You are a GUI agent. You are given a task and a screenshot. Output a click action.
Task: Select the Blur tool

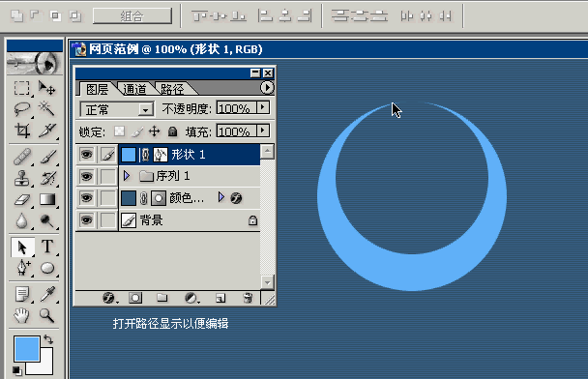click(x=21, y=220)
